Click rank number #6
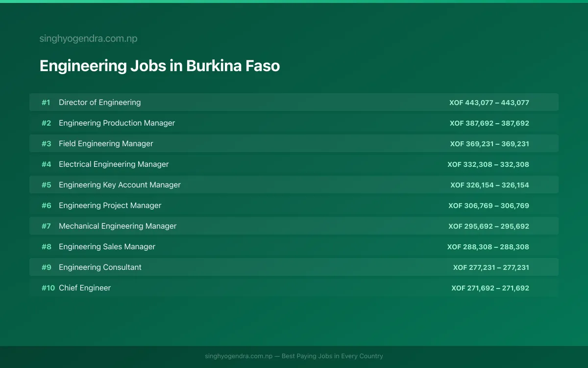The height and width of the screenshot is (368, 588). (x=46, y=206)
